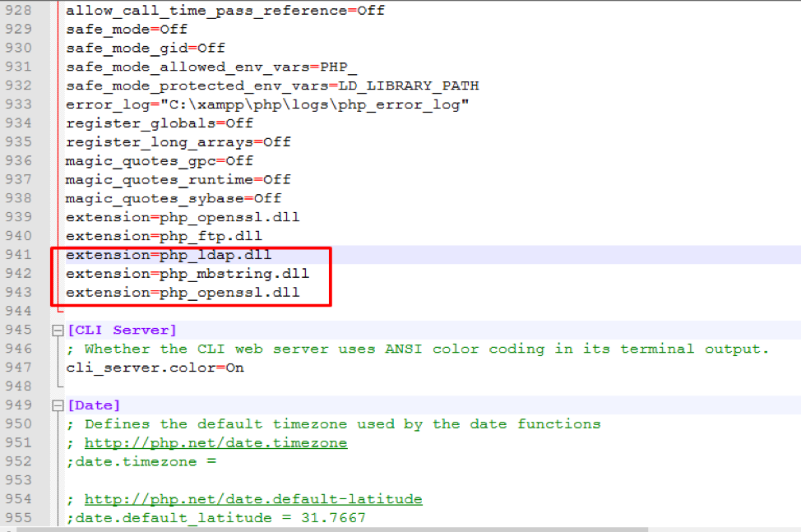Collapse the [CLI Server] section fold
Viewport: 801px width, 532px height.
(58, 331)
